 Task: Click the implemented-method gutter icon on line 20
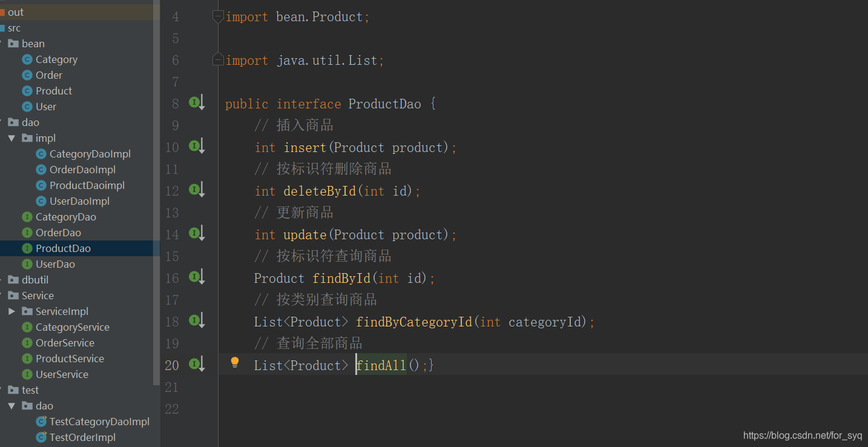197,365
